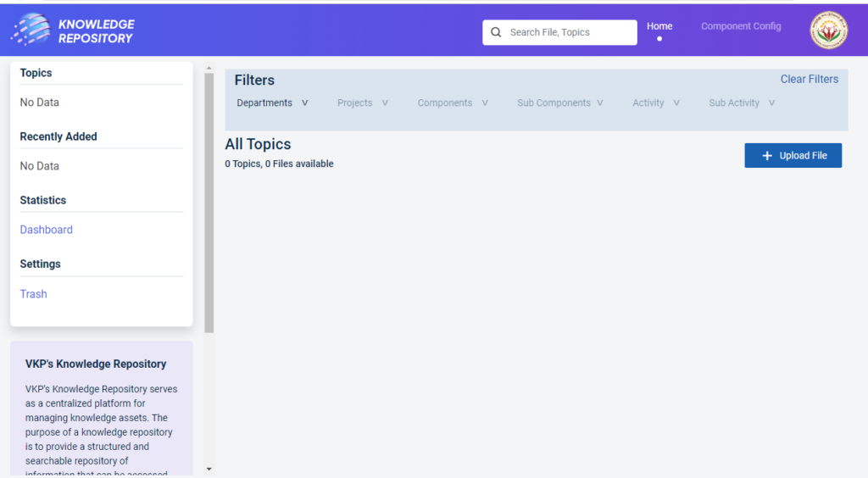Click the sidebar scroll down arrow
Screen dimensions: 868x478
(209, 469)
